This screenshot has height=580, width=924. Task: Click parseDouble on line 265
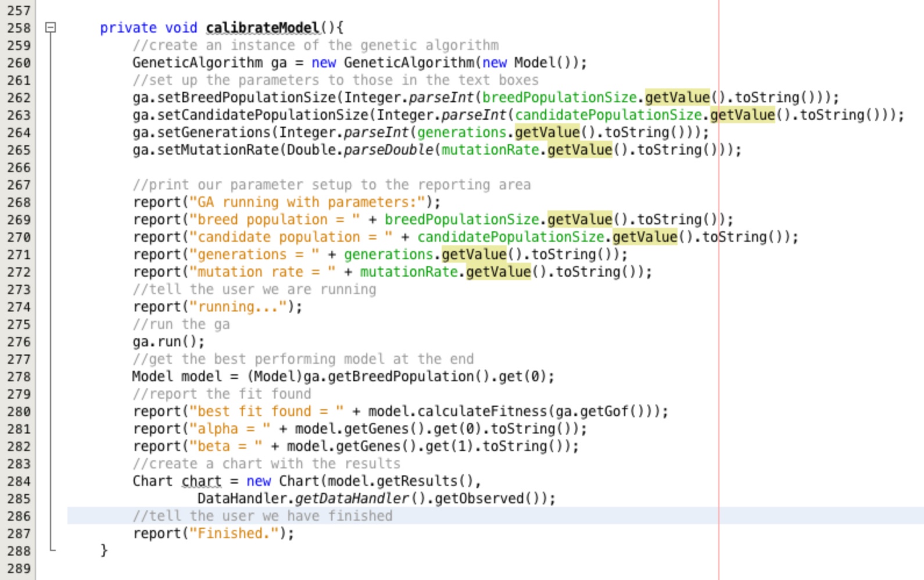(x=389, y=150)
